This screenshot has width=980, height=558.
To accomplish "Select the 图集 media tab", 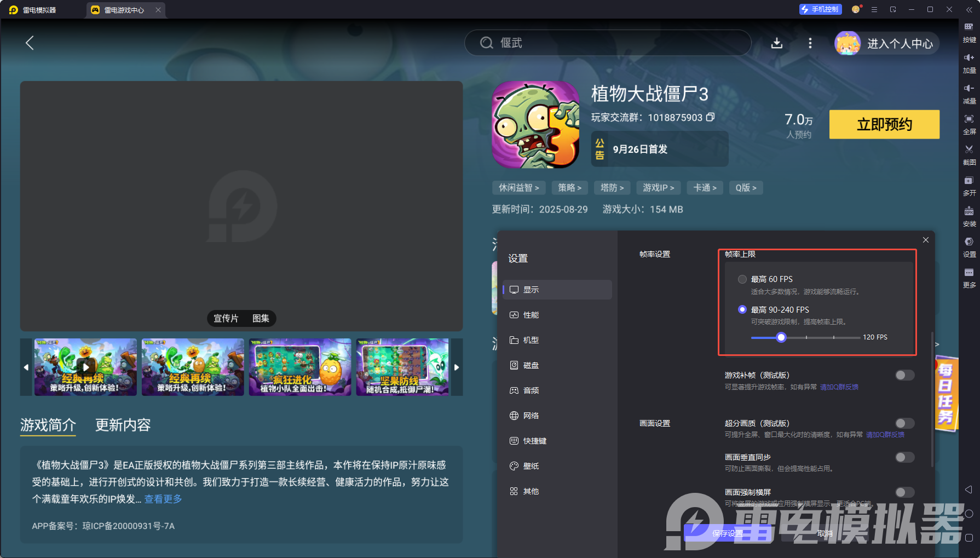I will coord(261,318).
